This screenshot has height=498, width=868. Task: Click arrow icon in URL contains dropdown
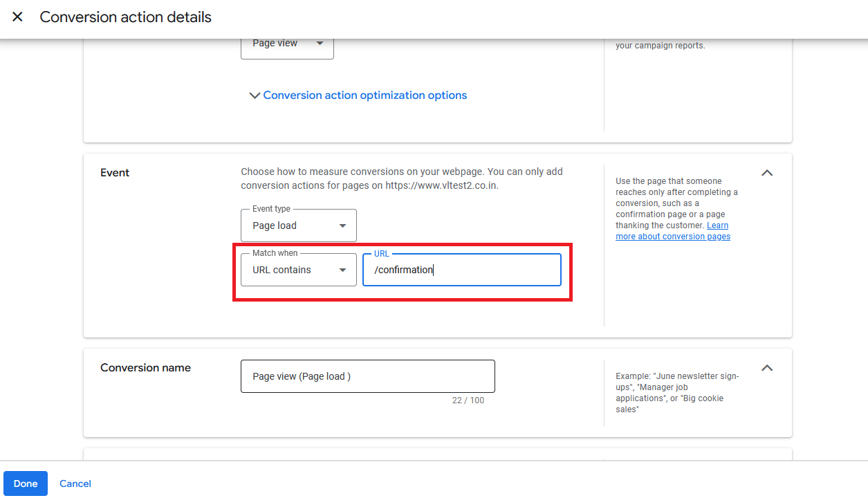tap(342, 270)
